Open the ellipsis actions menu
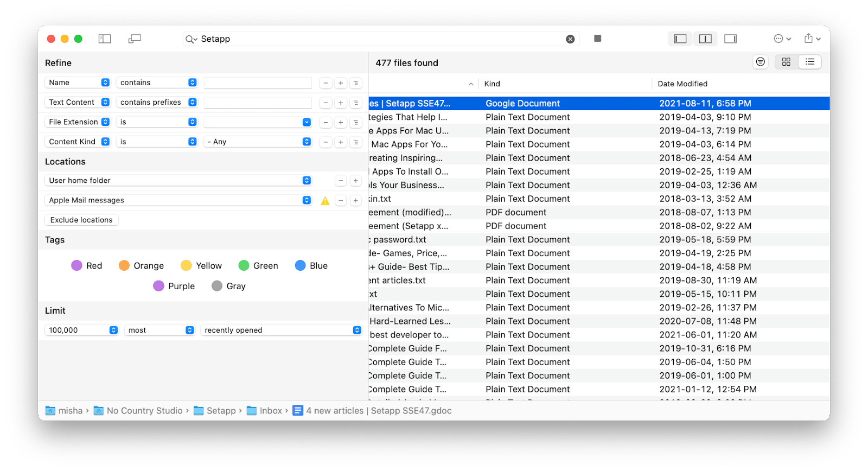 (782, 39)
